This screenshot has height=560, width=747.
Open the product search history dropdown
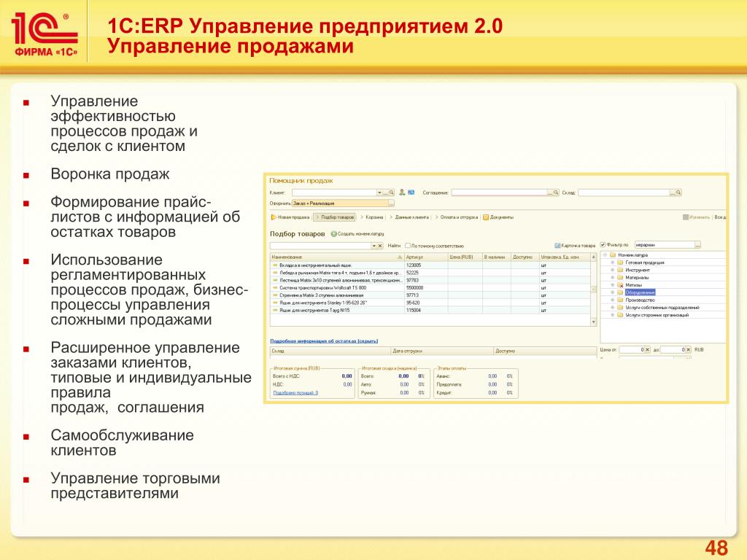pos(374,246)
